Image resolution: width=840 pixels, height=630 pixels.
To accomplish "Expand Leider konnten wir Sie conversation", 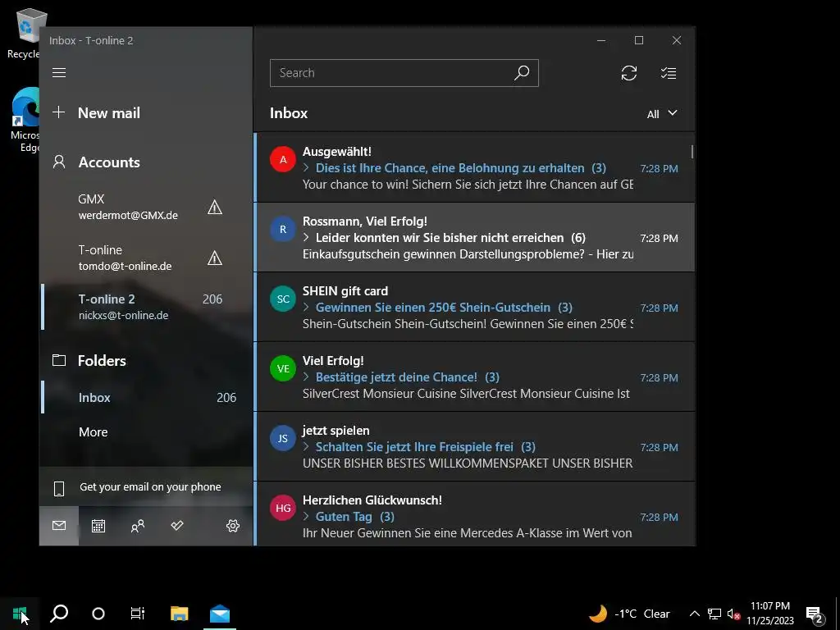I will pyautogui.click(x=306, y=237).
